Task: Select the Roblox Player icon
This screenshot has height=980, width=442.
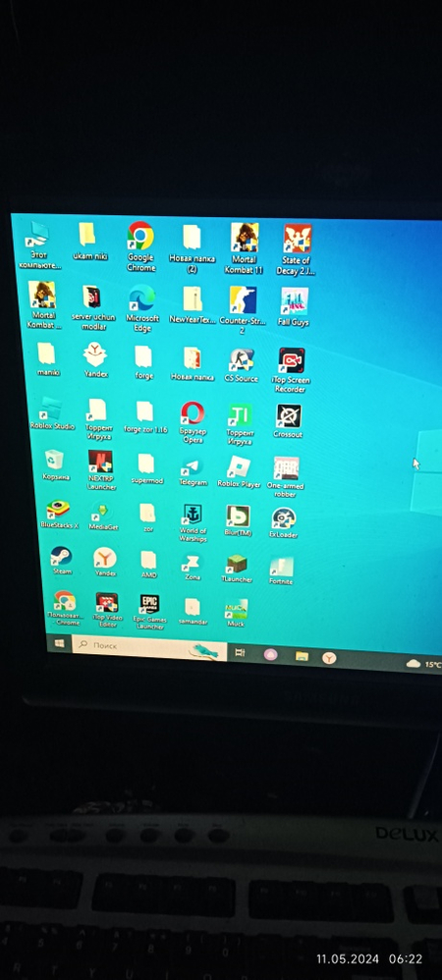Action: [239, 472]
